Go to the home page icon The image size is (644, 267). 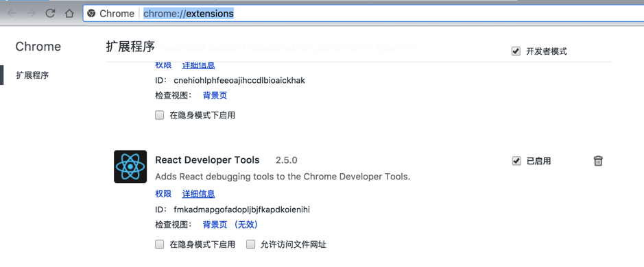point(69,14)
